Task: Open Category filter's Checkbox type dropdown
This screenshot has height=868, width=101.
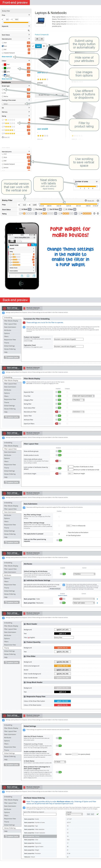Action: click(x=78, y=400)
